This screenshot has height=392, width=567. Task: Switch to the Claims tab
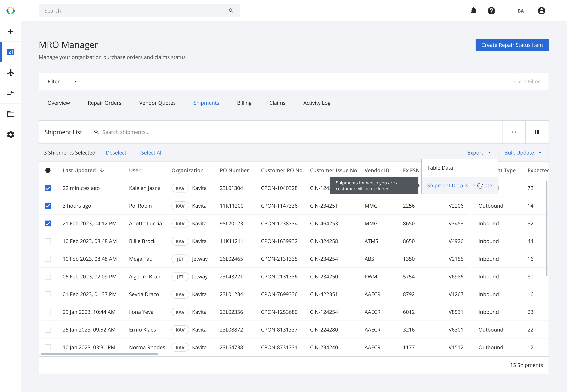click(x=277, y=103)
